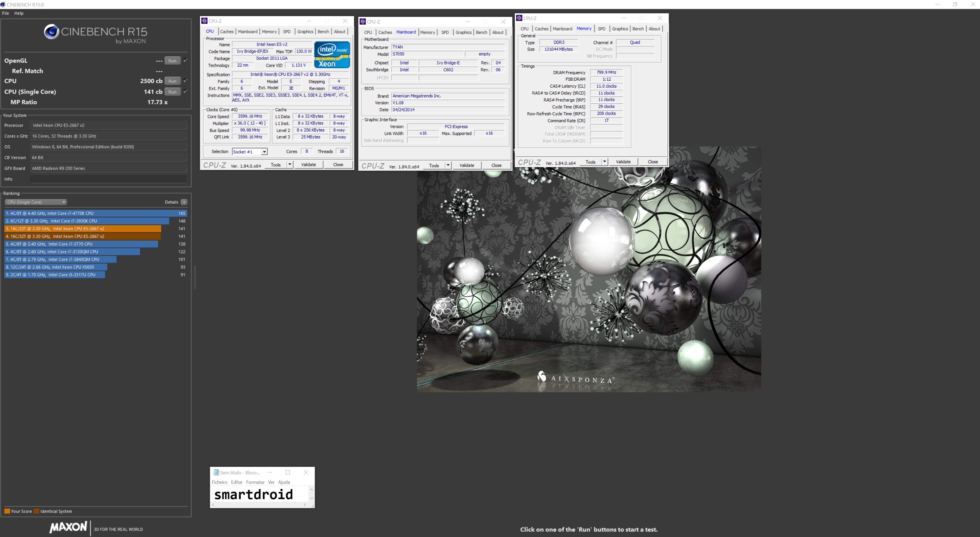The height and width of the screenshot is (537, 980).
Task: Click Details label in Ranking panel
Action: pos(172,202)
